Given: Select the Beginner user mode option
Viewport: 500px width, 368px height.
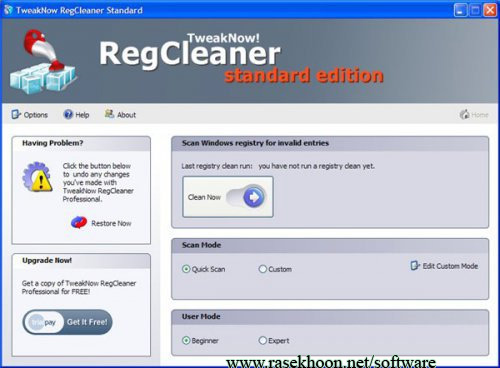Looking at the screenshot, I should click(x=186, y=340).
